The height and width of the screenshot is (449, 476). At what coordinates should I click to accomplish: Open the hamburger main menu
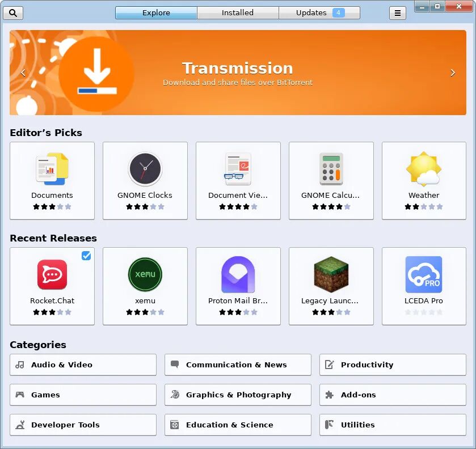pyautogui.click(x=397, y=13)
